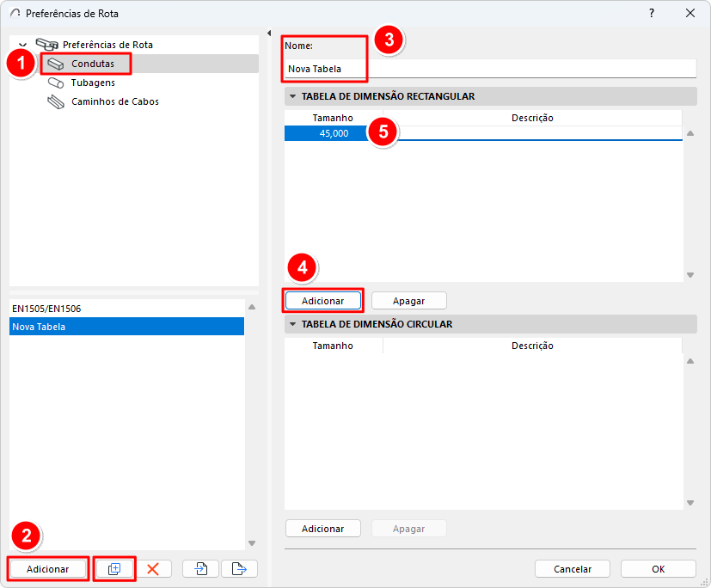Select Caminhos de Cabos tree item
The image size is (711, 588).
coord(115,101)
